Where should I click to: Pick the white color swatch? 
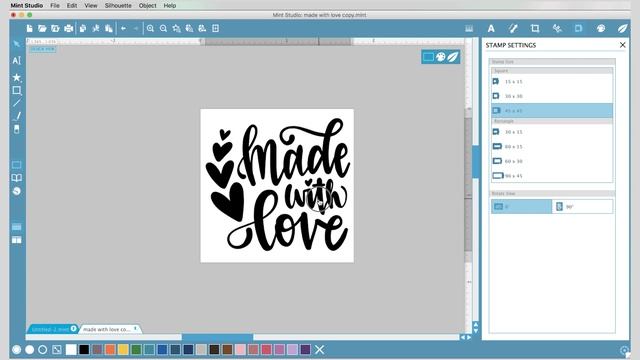(x=71, y=349)
